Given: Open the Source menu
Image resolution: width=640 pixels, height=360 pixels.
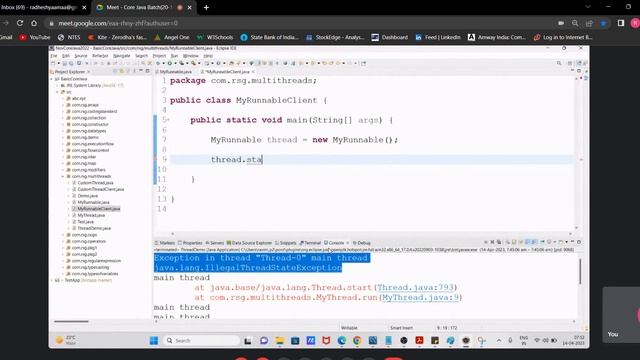Looking at the screenshot, I should [x=81, y=56].
